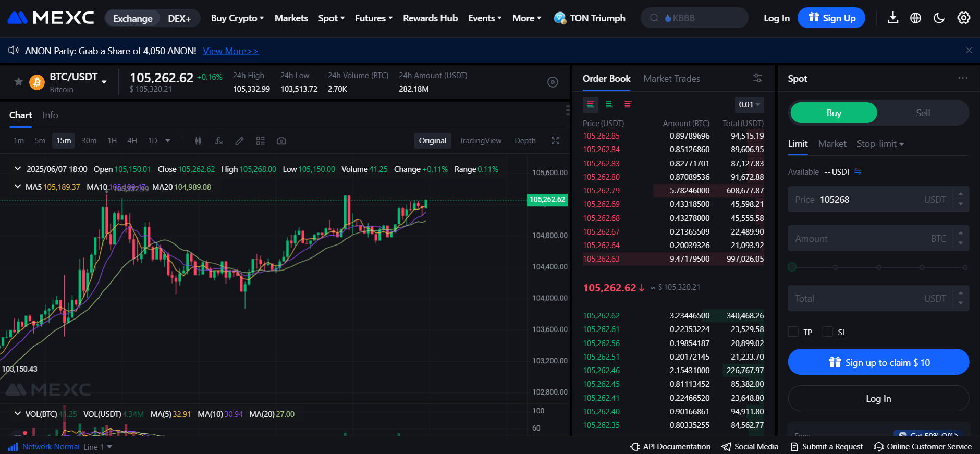Image resolution: width=980 pixels, height=454 pixels.
Task: Open Submit a Request link
Action: point(827,447)
